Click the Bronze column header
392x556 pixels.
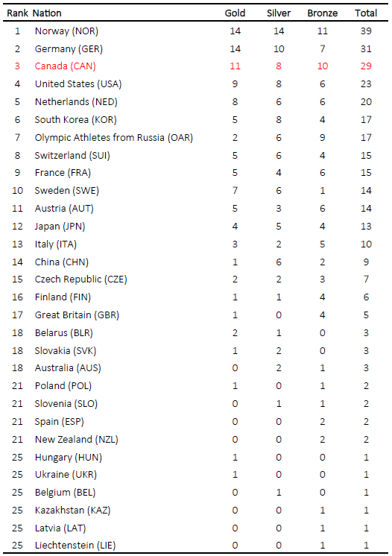pos(322,13)
